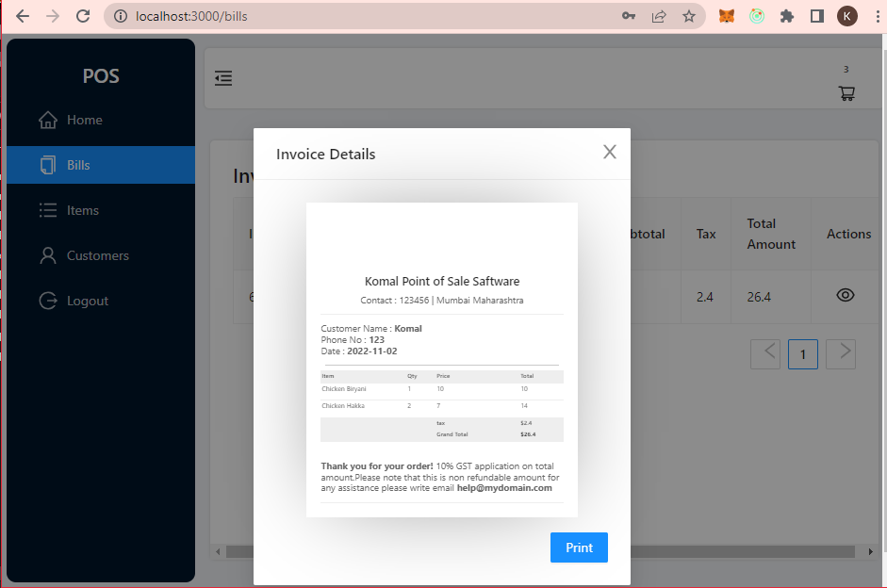The height and width of the screenshot is (588, 887).
Task: Switch to the Customers section
Action: tap(99, 255)
